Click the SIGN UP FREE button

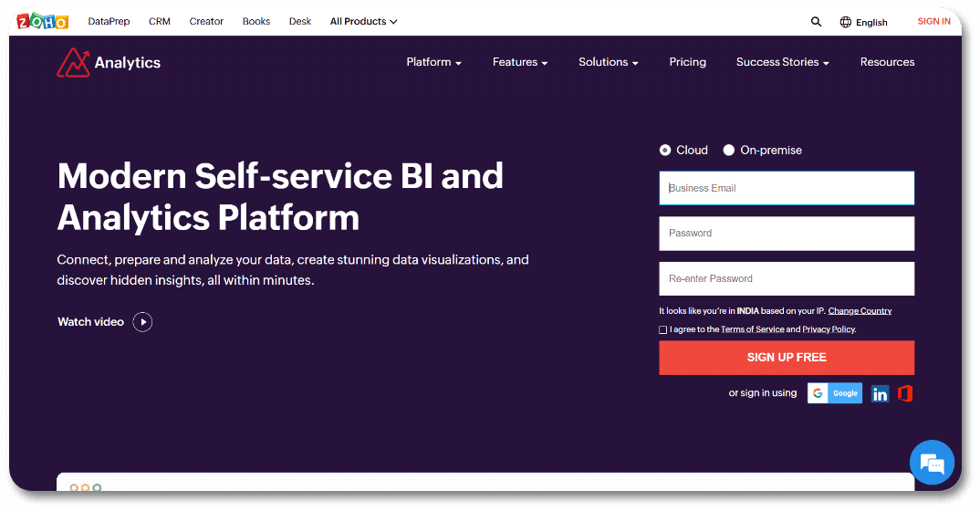[x=787, y=358]
